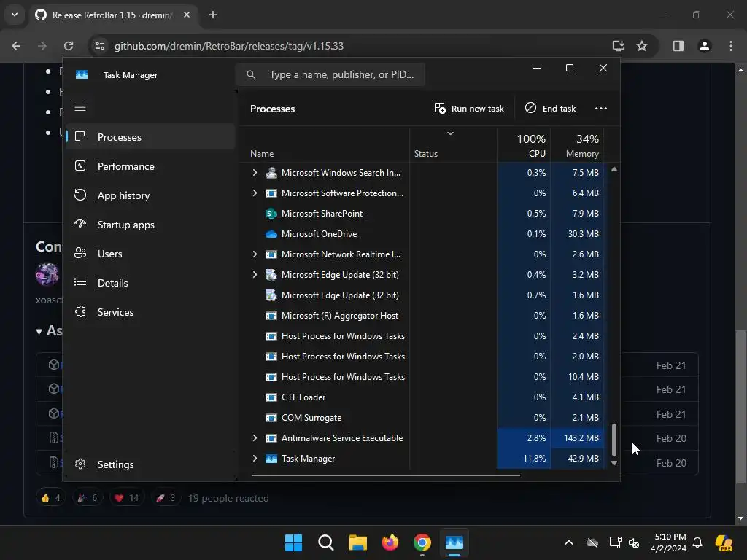
Task: Expand Microsoft Network Realtime Inspection process
Action: point(255,254)
